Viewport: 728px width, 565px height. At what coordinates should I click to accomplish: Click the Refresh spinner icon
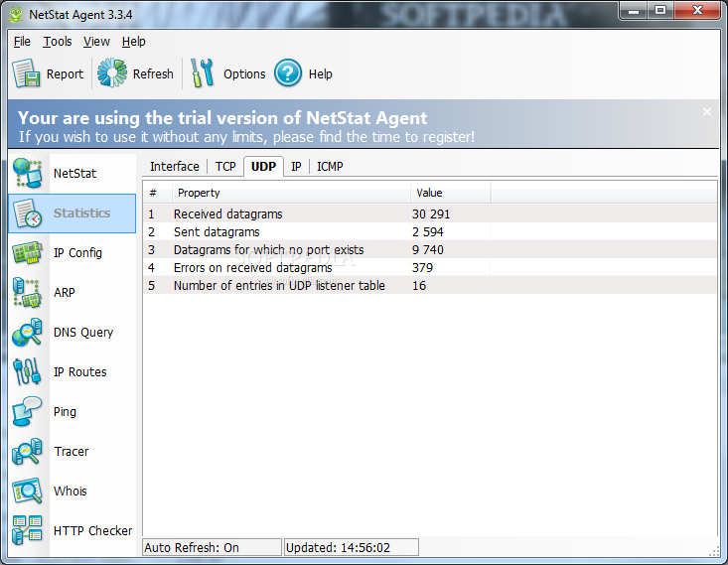pyautogui.click(x=112, y=72)
